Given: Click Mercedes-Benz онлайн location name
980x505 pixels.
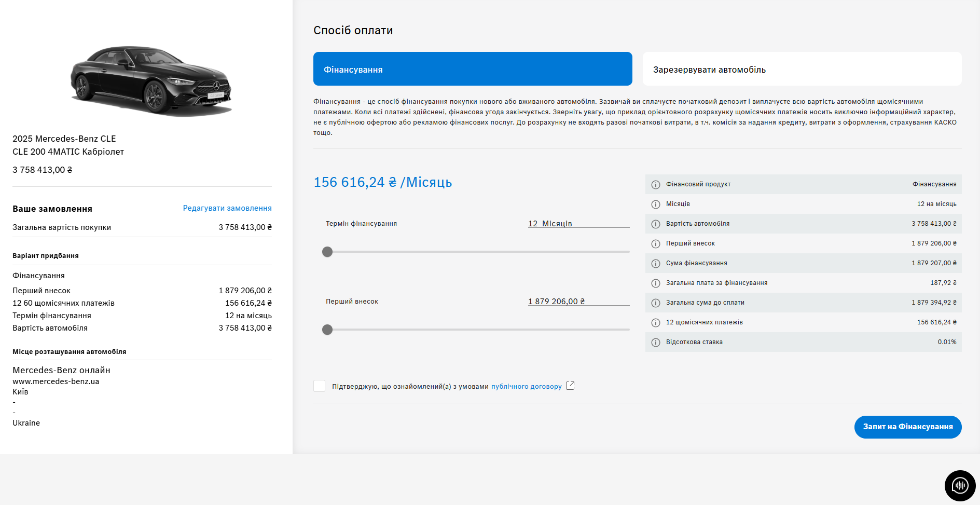Looking at the screenshot, I should pyautogui.click(x=61, y=370).
